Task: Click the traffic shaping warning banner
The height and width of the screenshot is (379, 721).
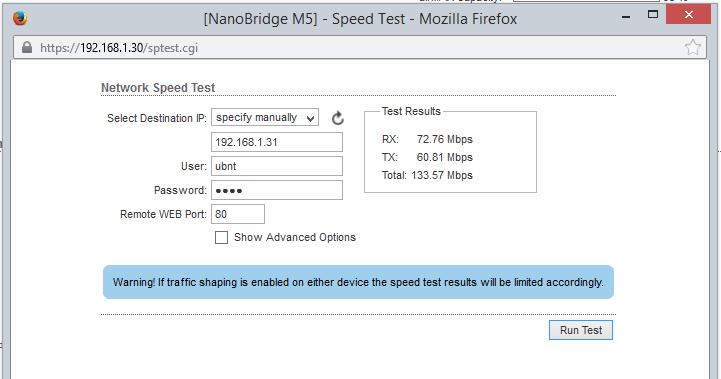Action: 358,282
